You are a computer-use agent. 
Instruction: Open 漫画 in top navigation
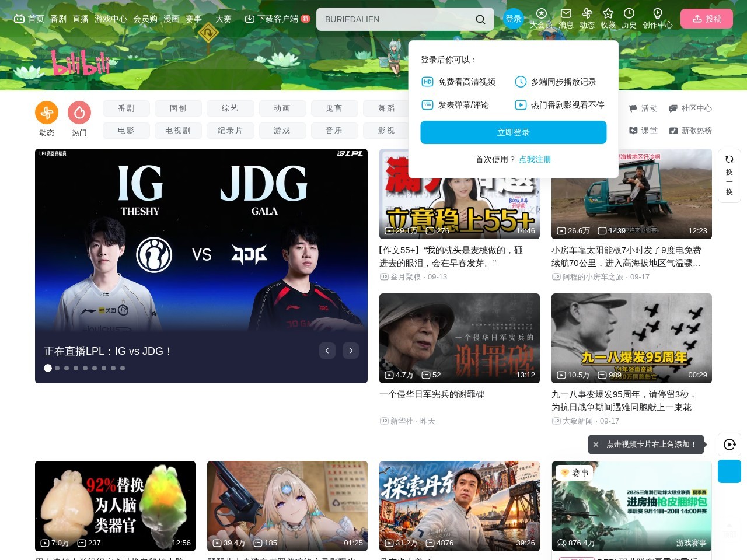[x=172, y=19]
